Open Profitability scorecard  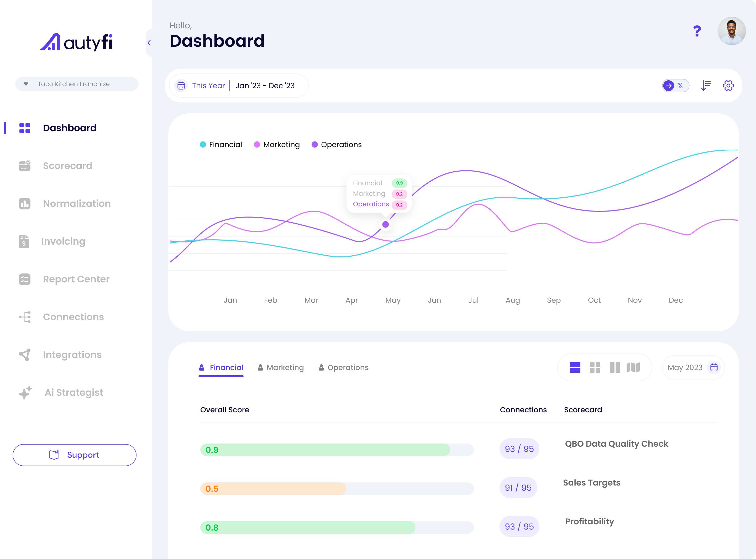click(590, 521)
